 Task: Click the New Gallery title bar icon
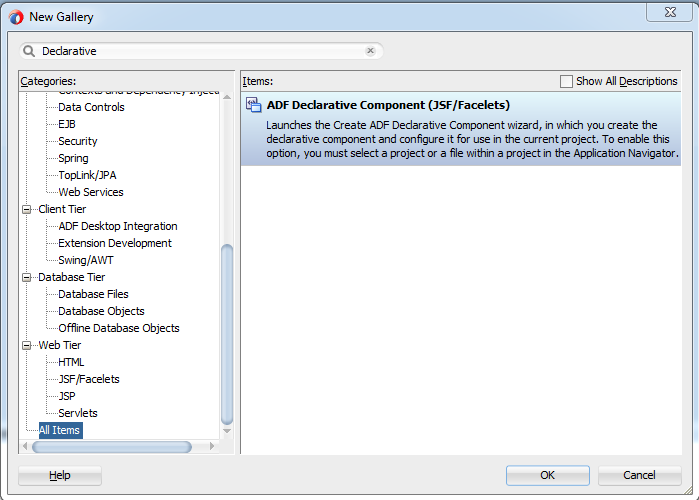pos(16,17)
